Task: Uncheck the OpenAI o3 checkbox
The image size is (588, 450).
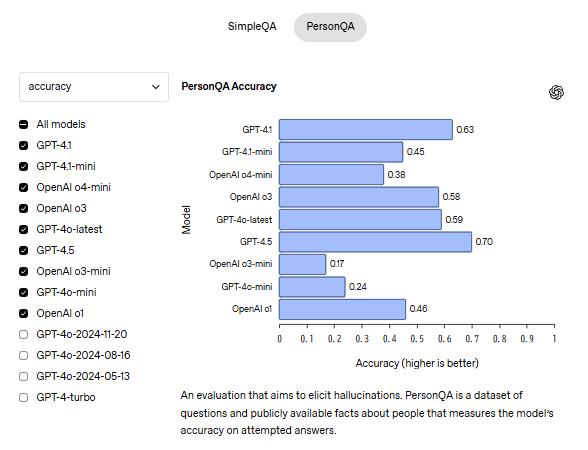Action: [x=24, y=208]
